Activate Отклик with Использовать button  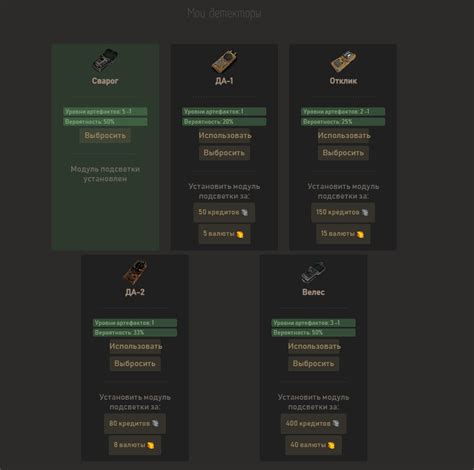pyautogui.click(x=344, y=136)
